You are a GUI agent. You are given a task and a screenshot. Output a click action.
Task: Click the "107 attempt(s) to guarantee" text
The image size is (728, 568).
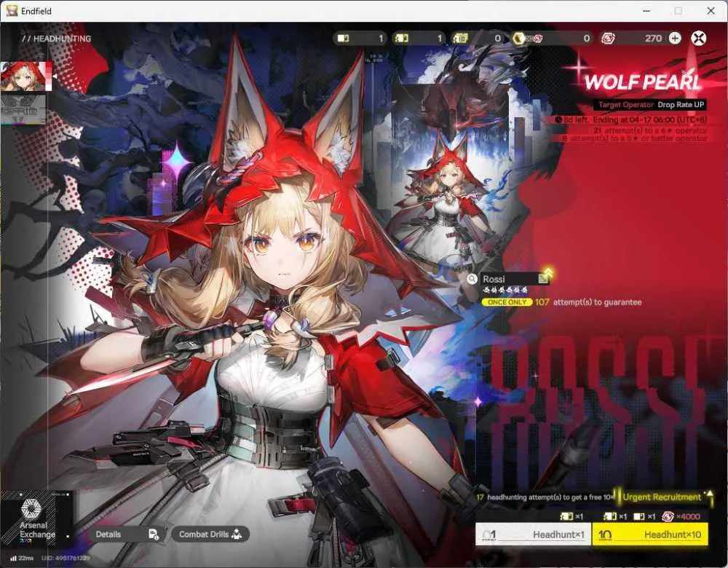pos(588,302)
